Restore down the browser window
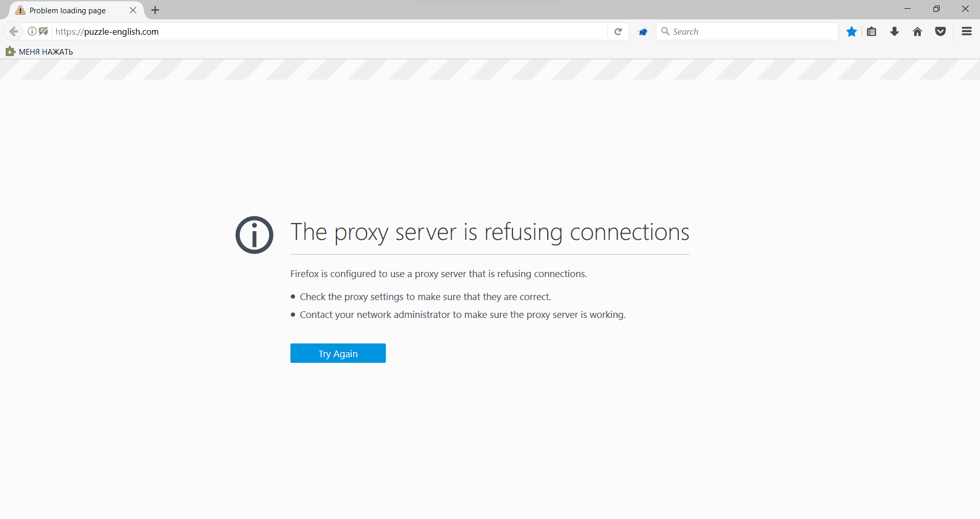Image resolution: width=980 pixels, height=519 pixels. click(937, 9)
